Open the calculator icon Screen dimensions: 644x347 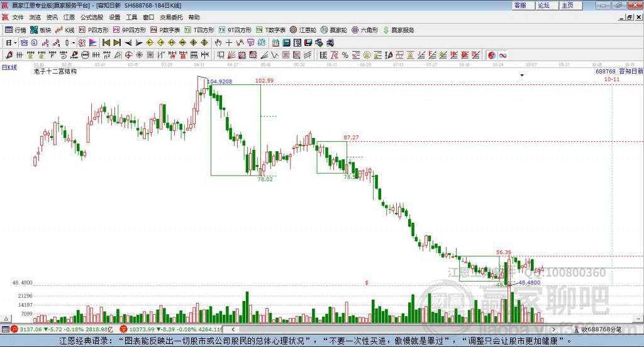287,43
